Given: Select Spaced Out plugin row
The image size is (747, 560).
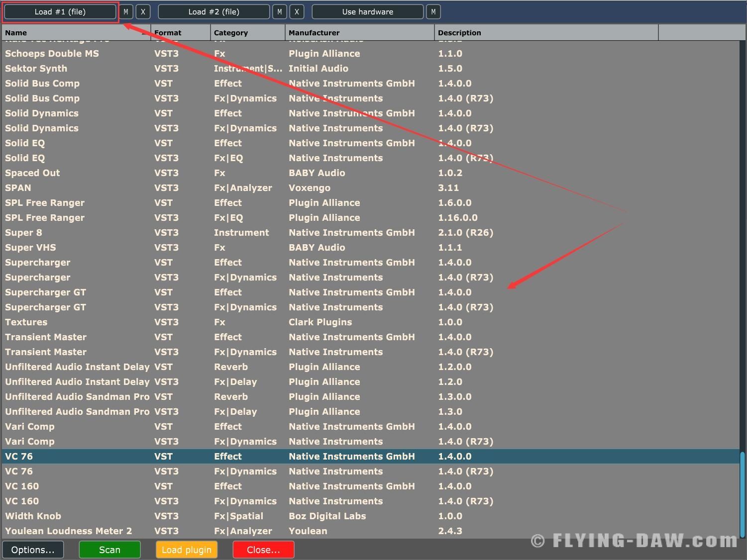Looking at the screenshot, I should pos(370,173).
